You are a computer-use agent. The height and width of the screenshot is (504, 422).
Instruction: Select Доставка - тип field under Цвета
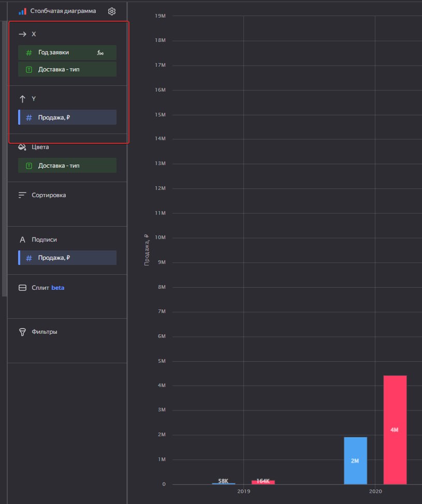(x=67, y=166)
